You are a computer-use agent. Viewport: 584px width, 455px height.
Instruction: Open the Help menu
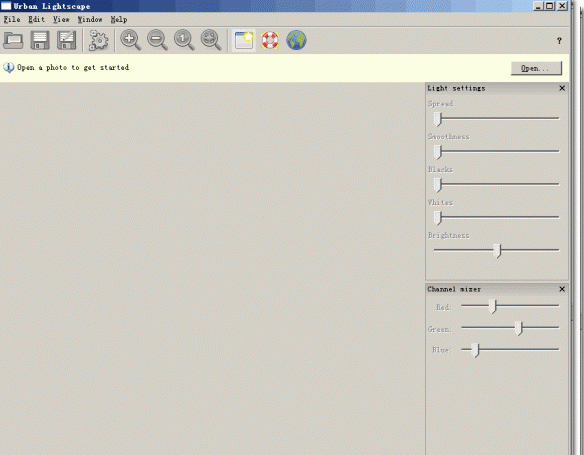(119, 19)
